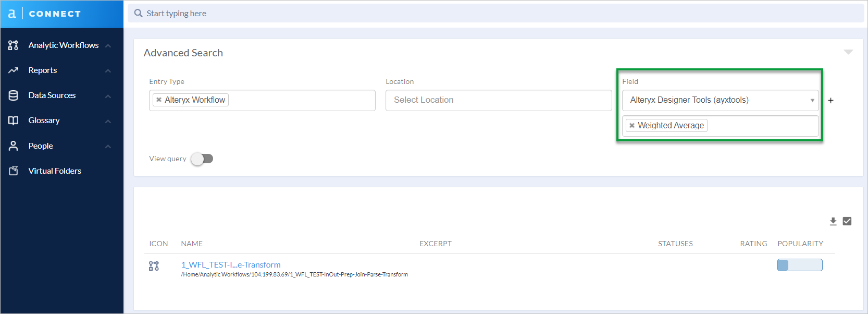Click the workflow path text under the result
This screenshot has height=314, width=868.
click(x=294, y=274)
